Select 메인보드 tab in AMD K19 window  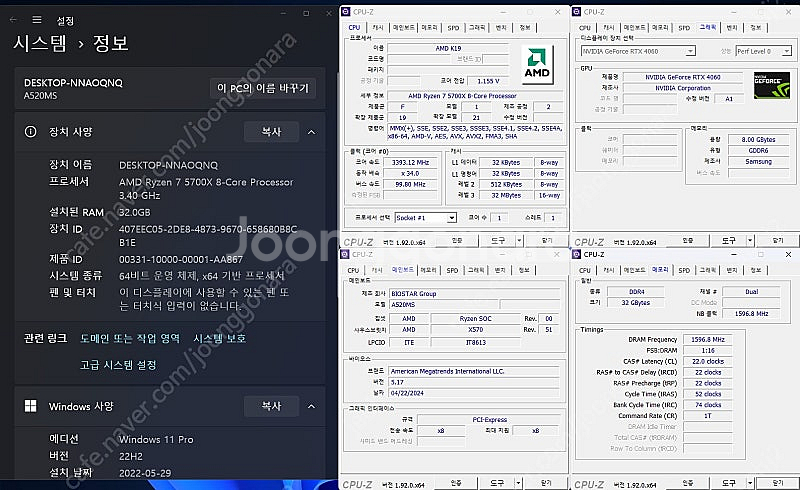tap(404, 28)
